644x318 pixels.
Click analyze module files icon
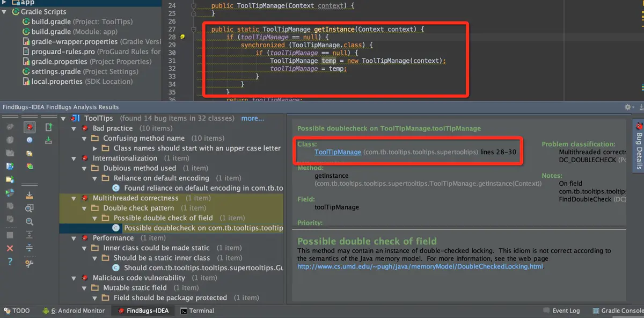point(10,166)
